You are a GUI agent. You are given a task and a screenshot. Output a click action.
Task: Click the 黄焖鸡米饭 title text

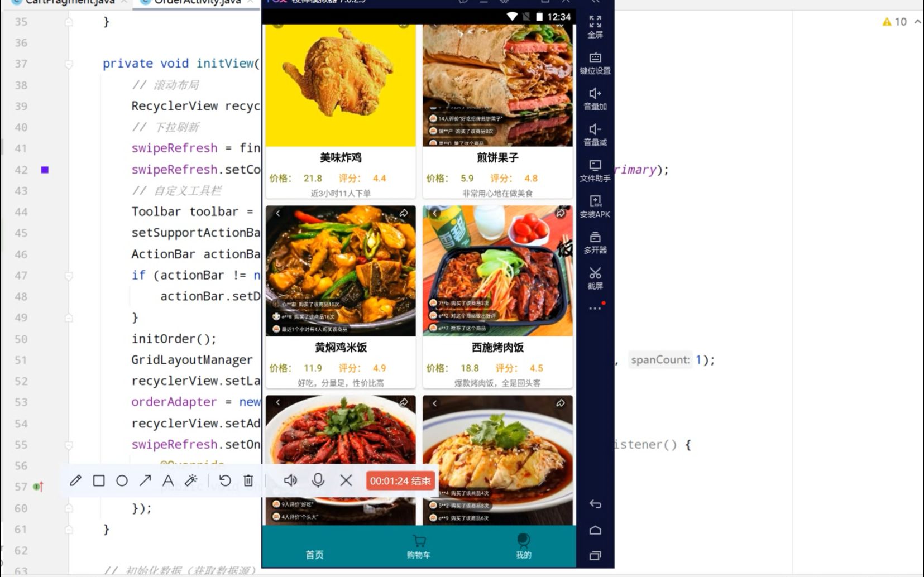(x=341, y=347)
